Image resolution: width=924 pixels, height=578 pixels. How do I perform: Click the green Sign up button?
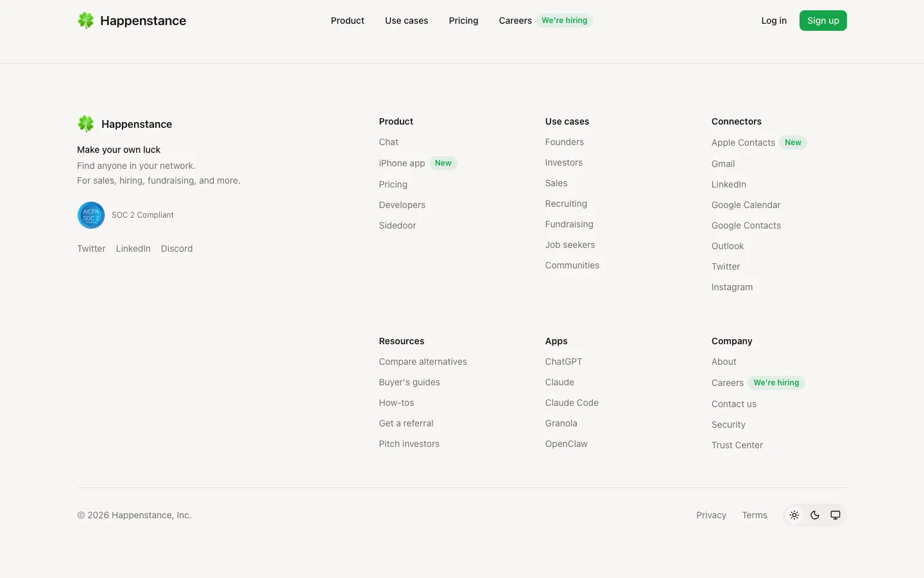[823, 21]
